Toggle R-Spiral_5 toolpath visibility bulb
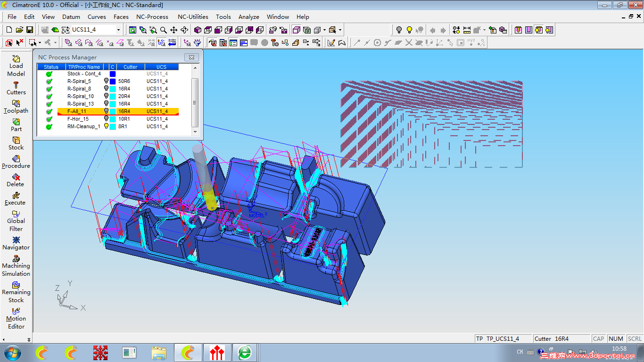The width and height of the screenshot is (644, 362). click(x=107, y=81)
